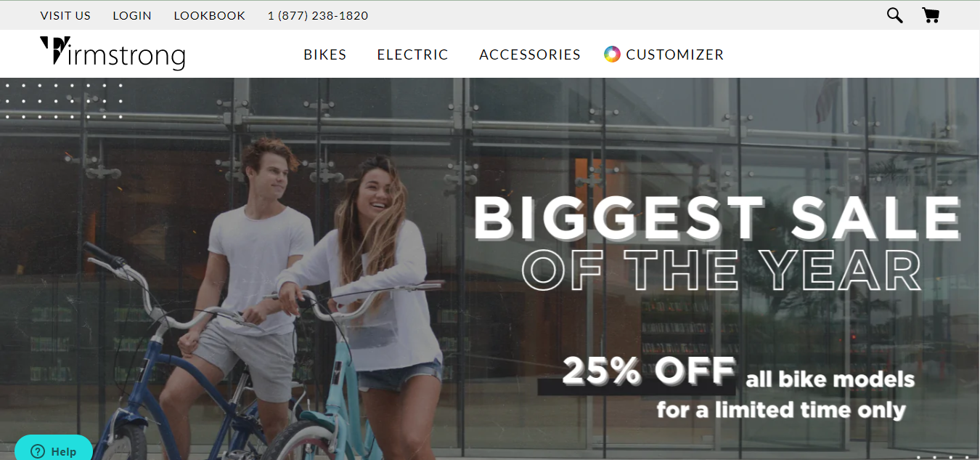The height and width of the screenshot is (460, 980).
Task: Follow the VISIT US link
Action: [x=65, y=15]
